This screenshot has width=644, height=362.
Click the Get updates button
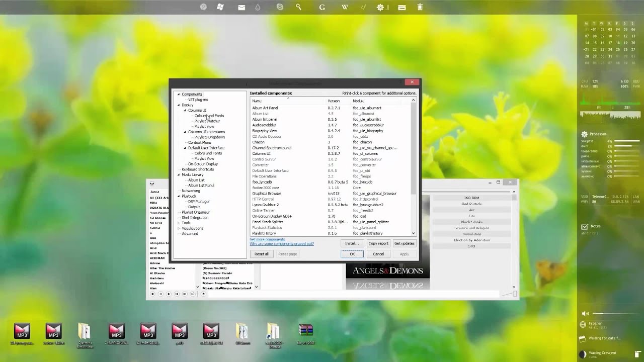404,243
